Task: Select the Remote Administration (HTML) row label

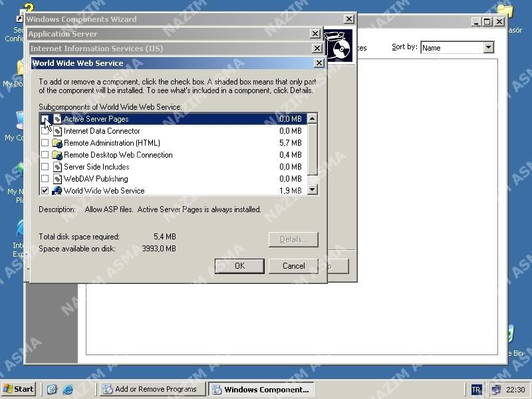Action: pos(112,143)
